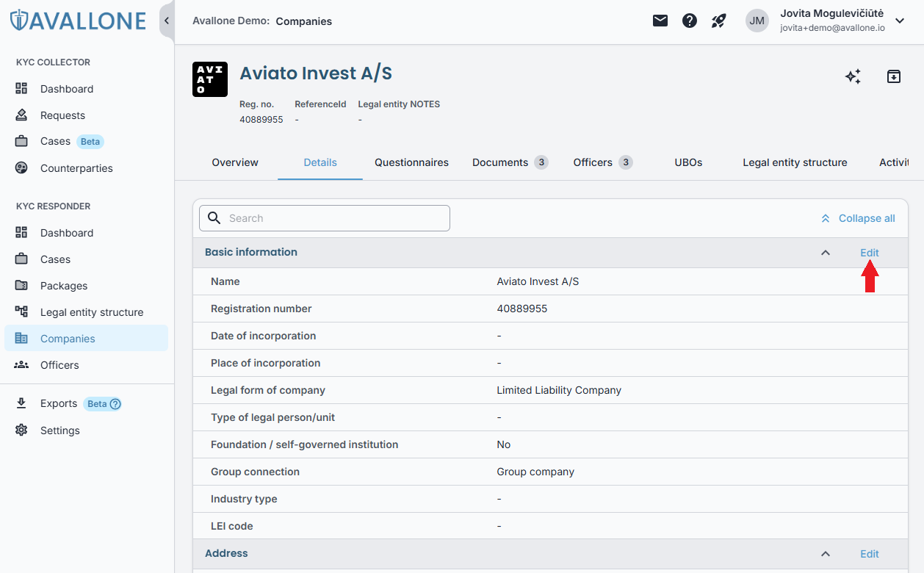This screenshot has height=573, width=924.
Task: Open the mail envelope icon in header
Action: point(660,21)
